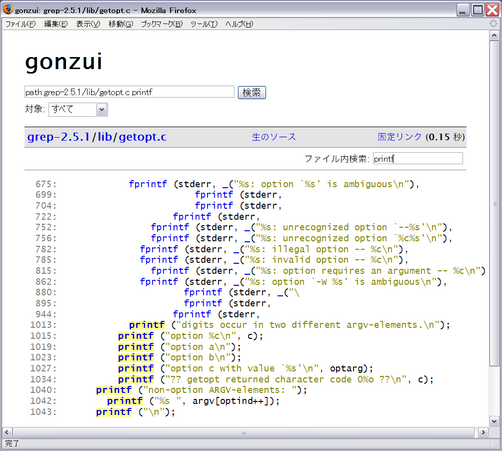Click the horizontal scrollbar left arrow
502x451 pixels.
coord(7,432)
